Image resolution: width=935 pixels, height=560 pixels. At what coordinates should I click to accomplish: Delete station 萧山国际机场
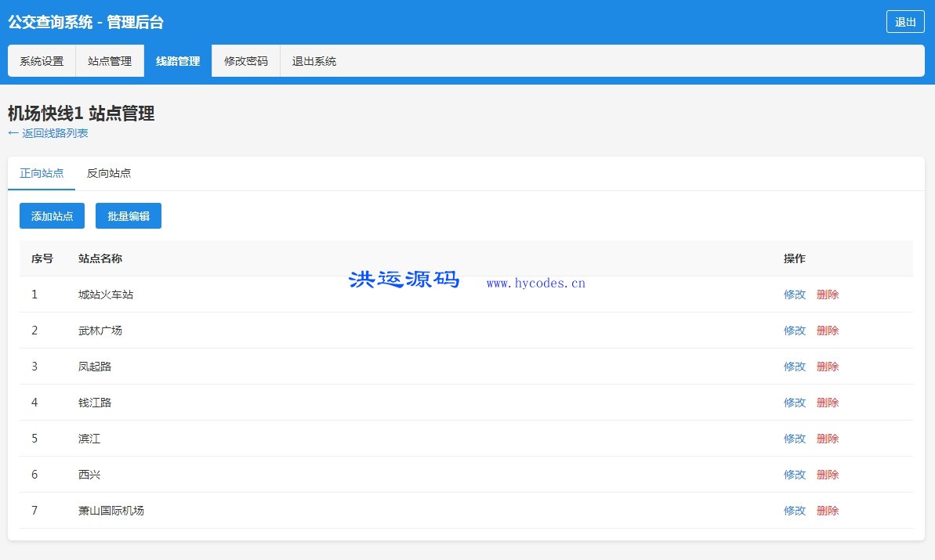pyautogui.click(x=827, y=510)
